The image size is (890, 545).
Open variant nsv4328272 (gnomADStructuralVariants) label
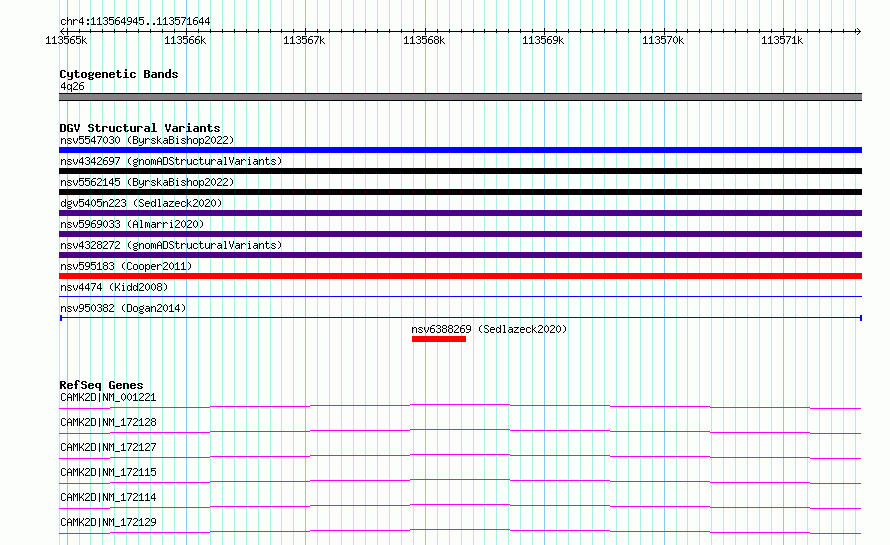coord(171,245)
